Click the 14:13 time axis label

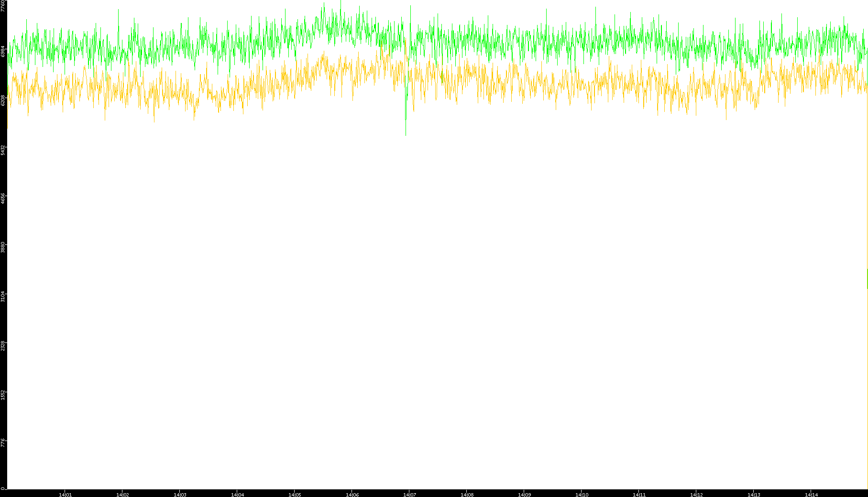pyautogui.click(x=754, y=494)
